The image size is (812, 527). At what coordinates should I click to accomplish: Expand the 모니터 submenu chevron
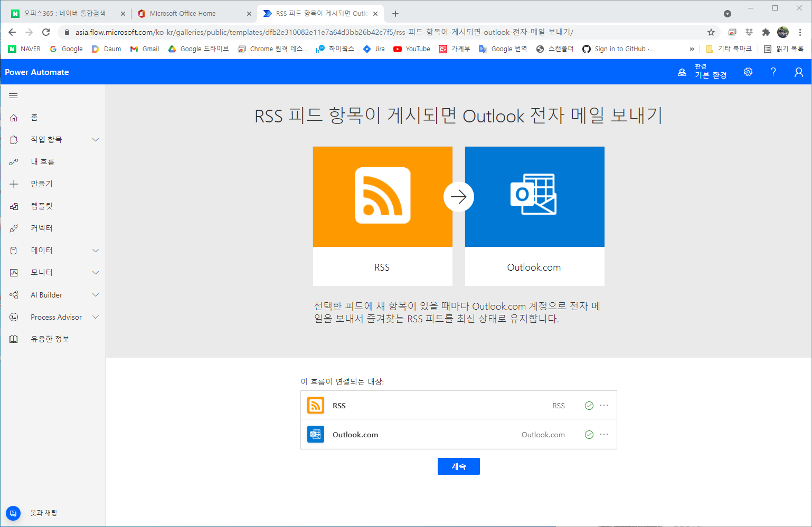[96, 273]
